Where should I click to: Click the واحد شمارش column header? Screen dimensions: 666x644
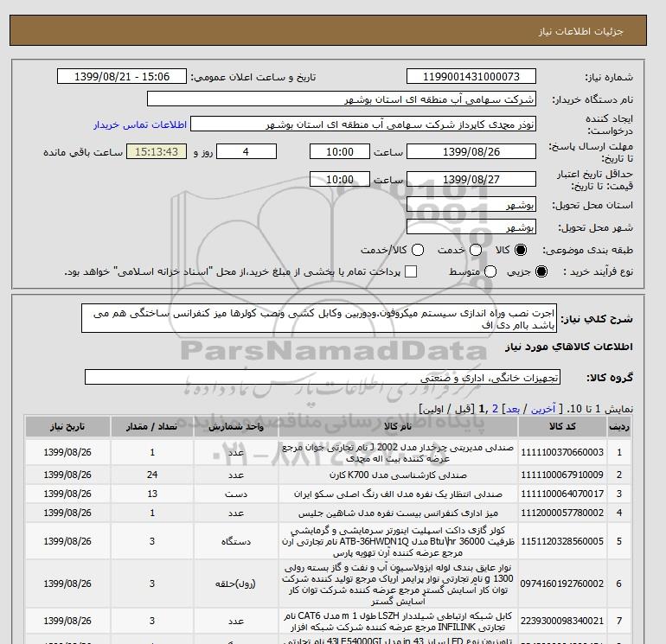coord(236,427)
